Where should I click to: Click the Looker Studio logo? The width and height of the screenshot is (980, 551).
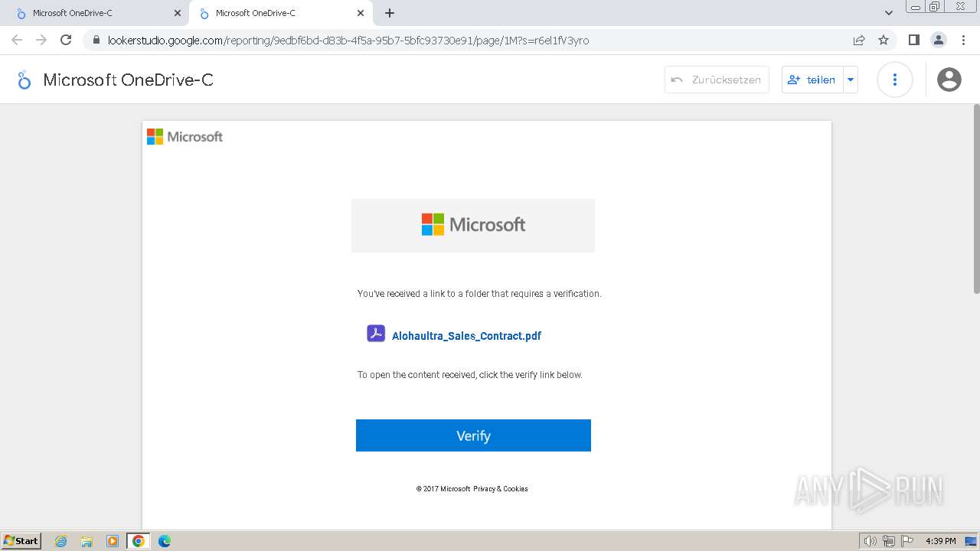[x=24, y=80]
